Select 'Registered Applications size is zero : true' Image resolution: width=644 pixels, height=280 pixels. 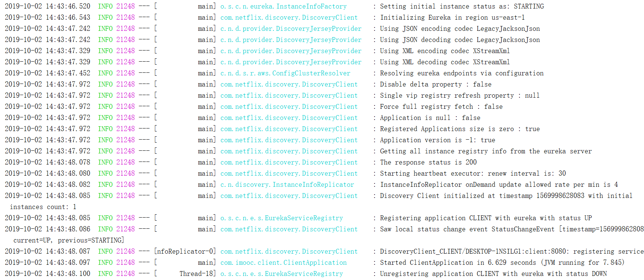(460, 129)
